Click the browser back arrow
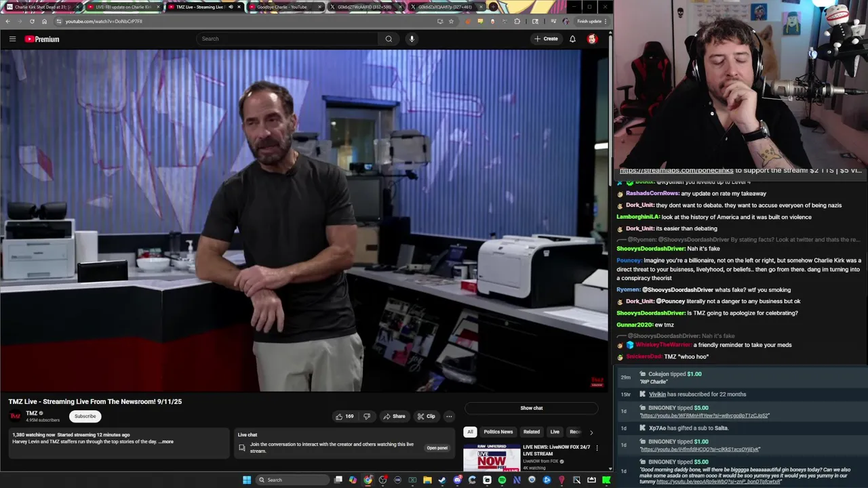The image size is (868, 488). (x=7, y=21)
